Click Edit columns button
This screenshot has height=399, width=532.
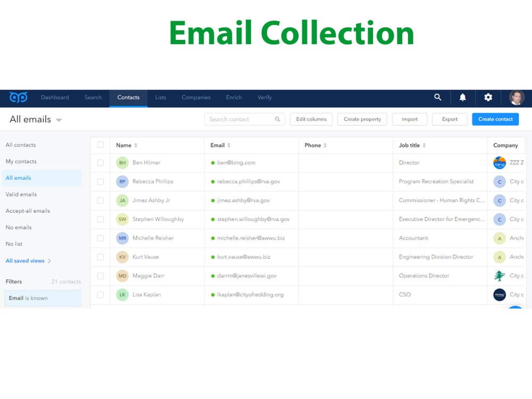311,119
